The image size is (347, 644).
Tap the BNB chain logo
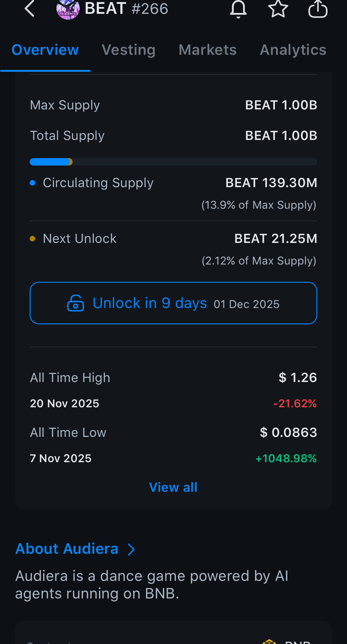269,641
